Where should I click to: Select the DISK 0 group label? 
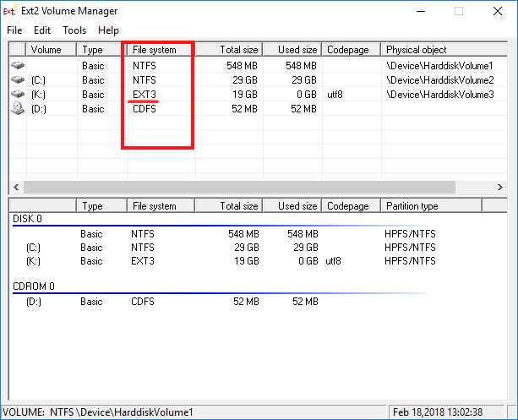pyautogui.click(x=27, y=219)
